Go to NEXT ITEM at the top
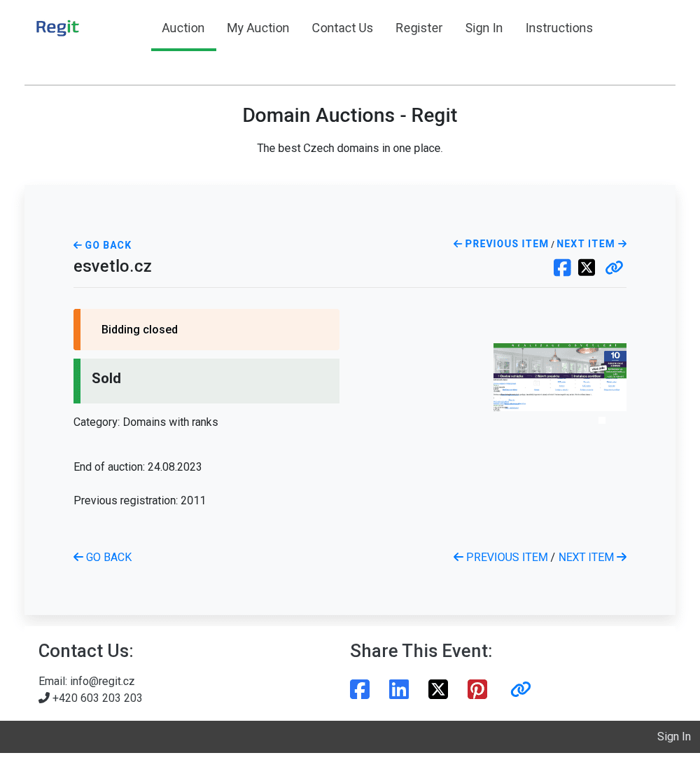The width and height of the screenshot is (700, 781). 591,244
